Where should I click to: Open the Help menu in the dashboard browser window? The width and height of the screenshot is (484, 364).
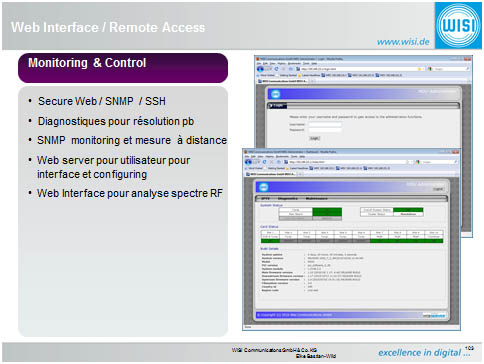[302, 156]
